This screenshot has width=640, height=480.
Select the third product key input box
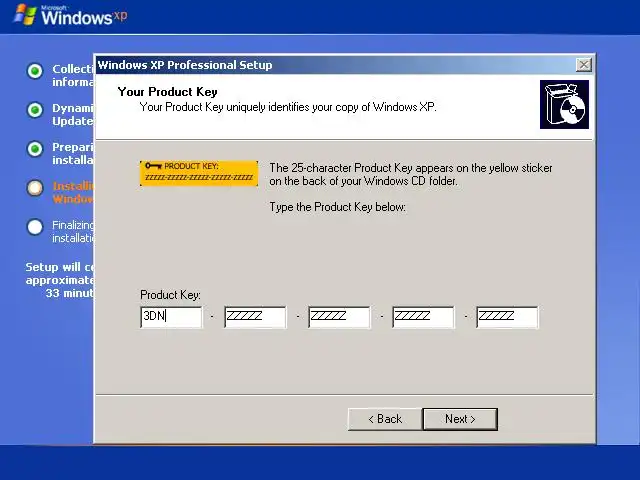point(339,317)
